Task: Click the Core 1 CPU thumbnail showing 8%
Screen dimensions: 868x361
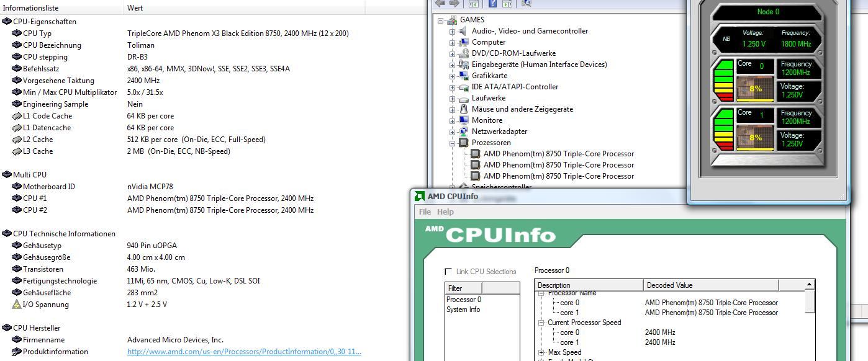Action: pos(755,137)
